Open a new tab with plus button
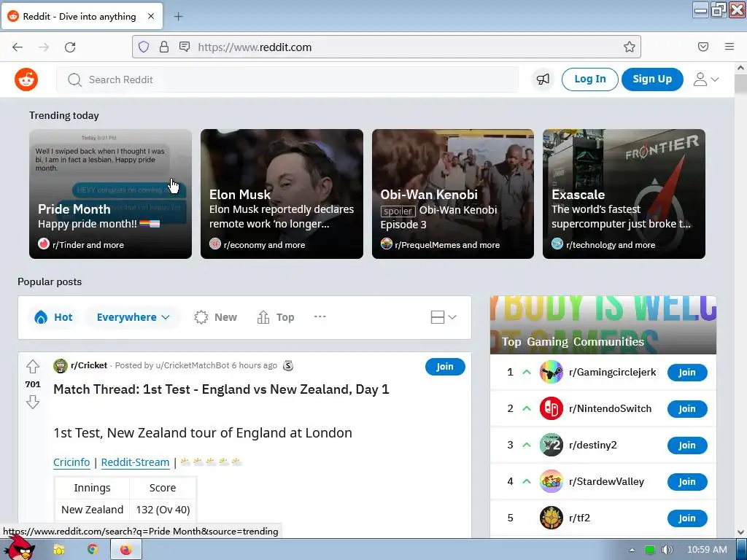The width and height of the screenshot is (747, 560). click(x=178, y=17)
